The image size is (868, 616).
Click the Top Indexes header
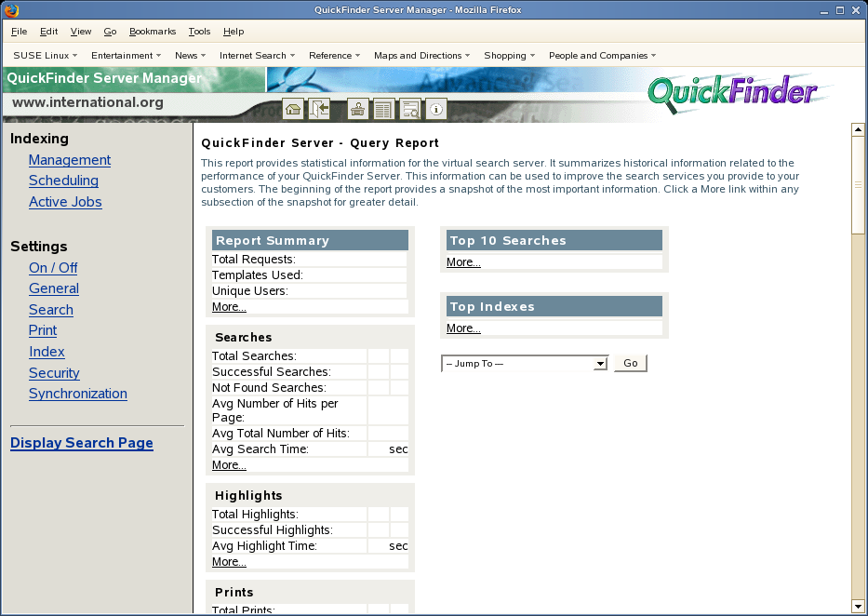point(554,306)
